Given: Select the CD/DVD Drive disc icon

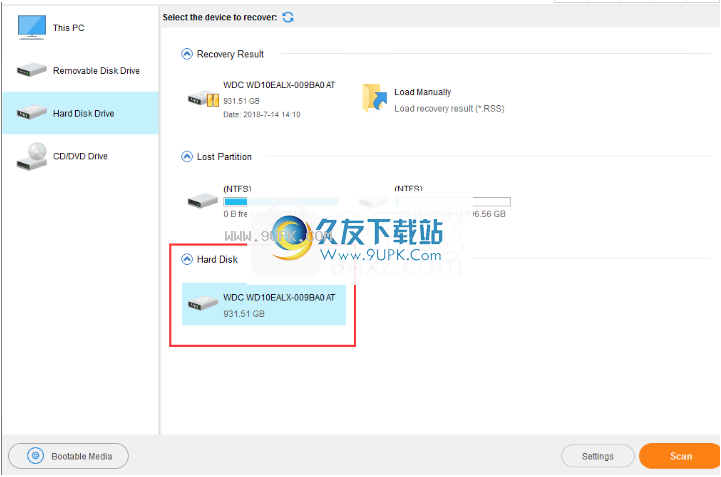Looking at the screenshot, I should (x=31, y=156).
